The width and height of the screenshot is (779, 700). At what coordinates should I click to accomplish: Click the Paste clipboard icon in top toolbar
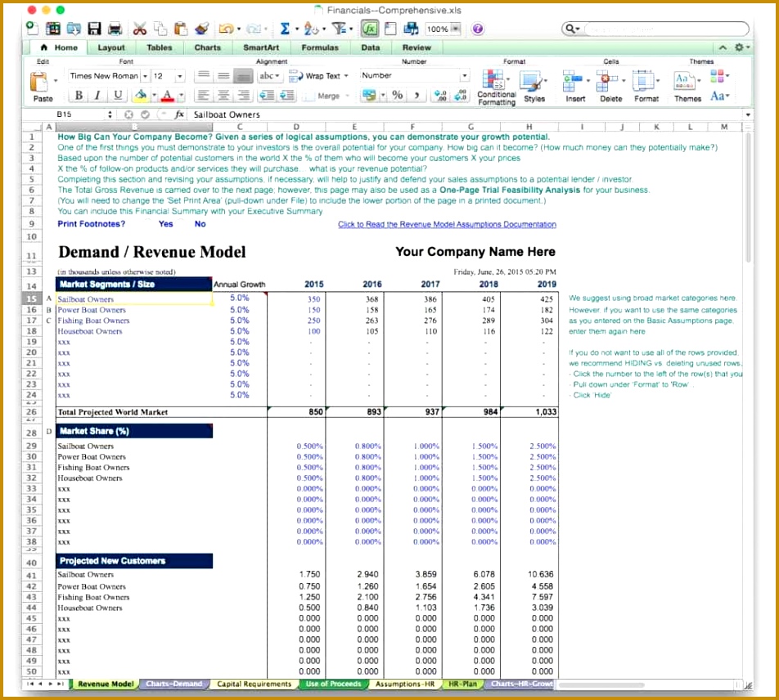[180, 29]
